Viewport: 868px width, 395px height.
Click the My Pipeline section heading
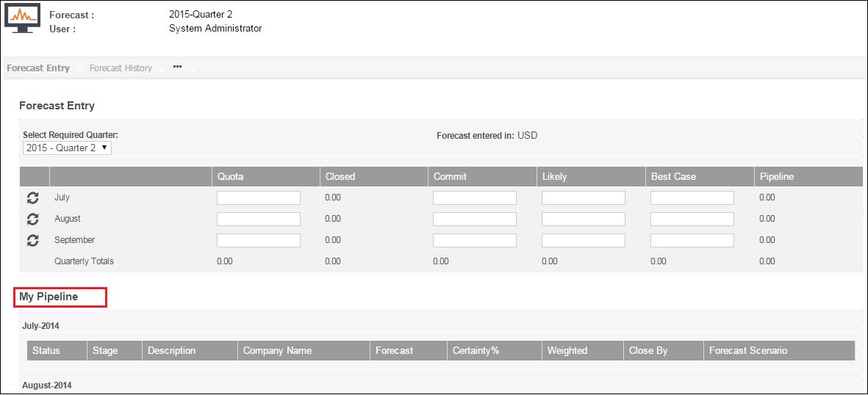49,297
